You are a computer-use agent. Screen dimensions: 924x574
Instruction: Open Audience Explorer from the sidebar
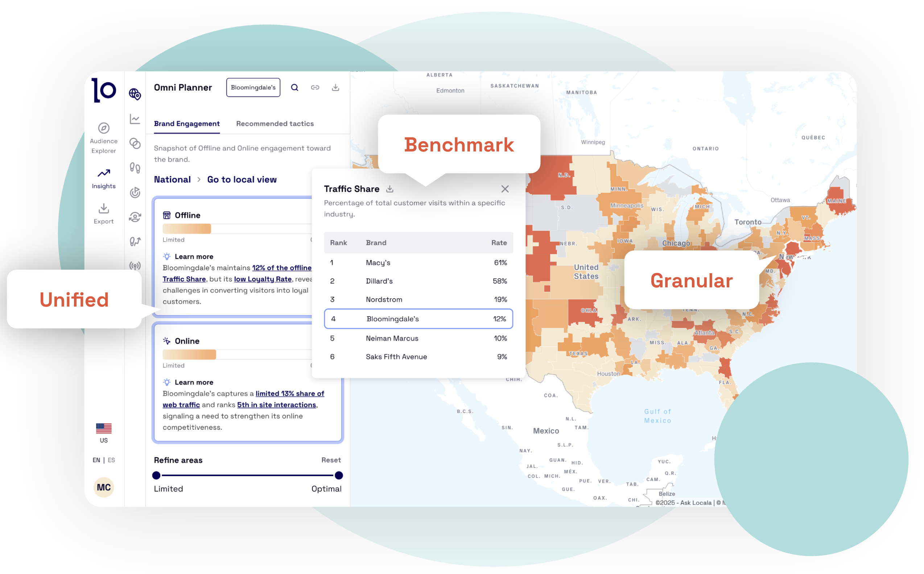coord(103,138)
